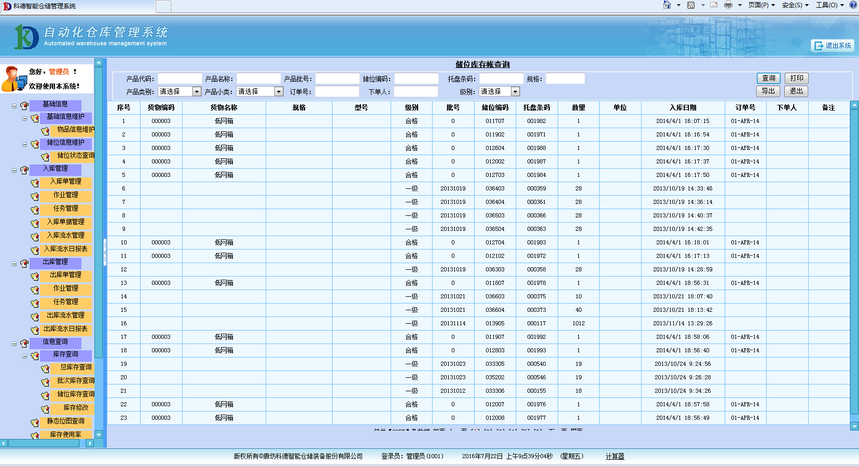Click the printer toolbar icon
The width and height of the screenshot is (859, 467).
pos(728,5)
